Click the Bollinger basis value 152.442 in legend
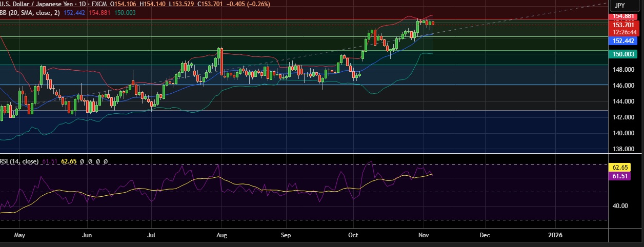 (74, 12)
